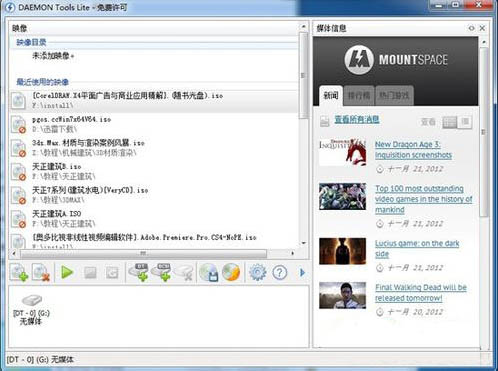Close the 媒体信息 panel
Screen dimensions: 498x371
point(482,28)
